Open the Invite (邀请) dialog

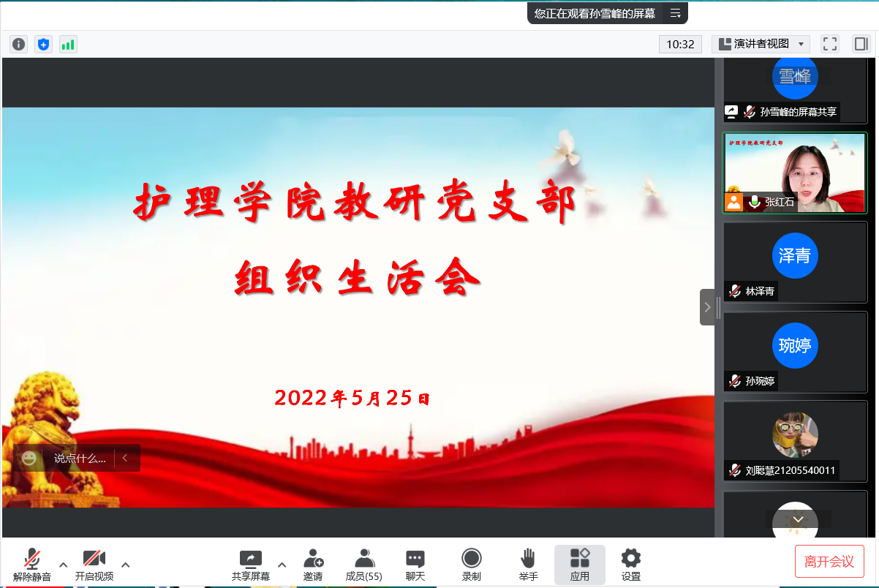tap(313, 565)
